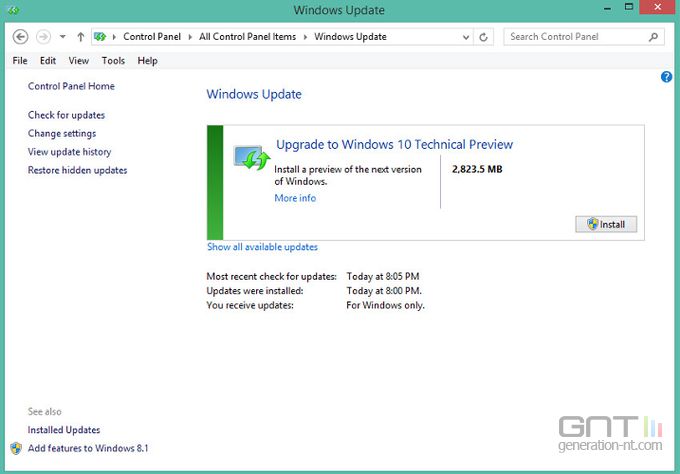Close the Windows Update window
Screen dimensions: 680x474
click(657, 7)
